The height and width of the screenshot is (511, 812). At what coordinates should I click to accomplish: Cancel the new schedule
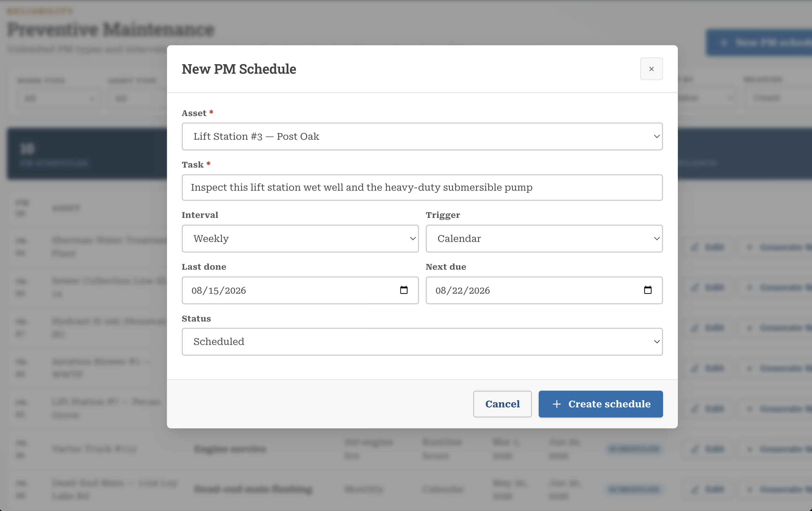point(502,404)
